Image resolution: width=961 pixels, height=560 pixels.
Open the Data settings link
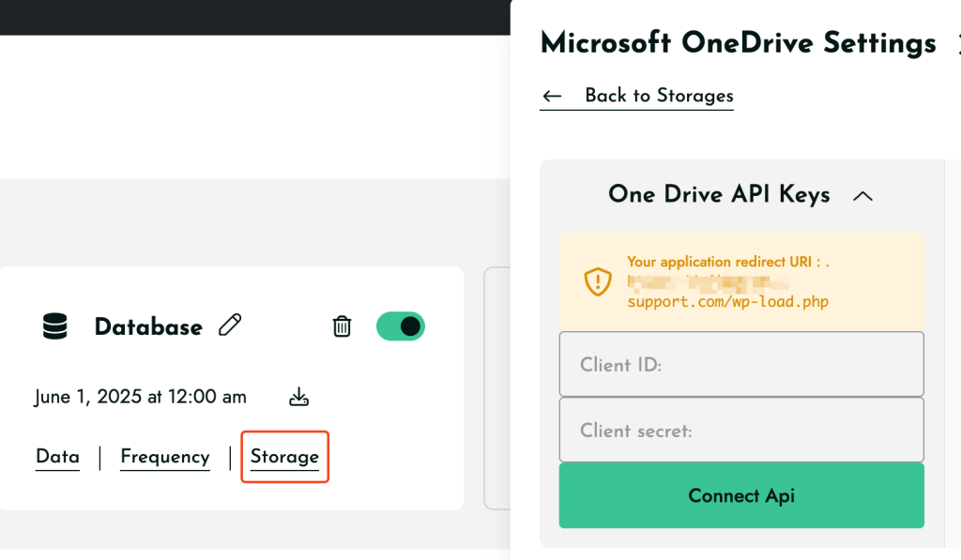(57, 457)
